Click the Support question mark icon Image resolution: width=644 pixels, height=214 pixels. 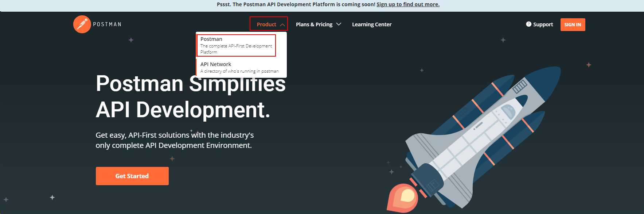528,24
